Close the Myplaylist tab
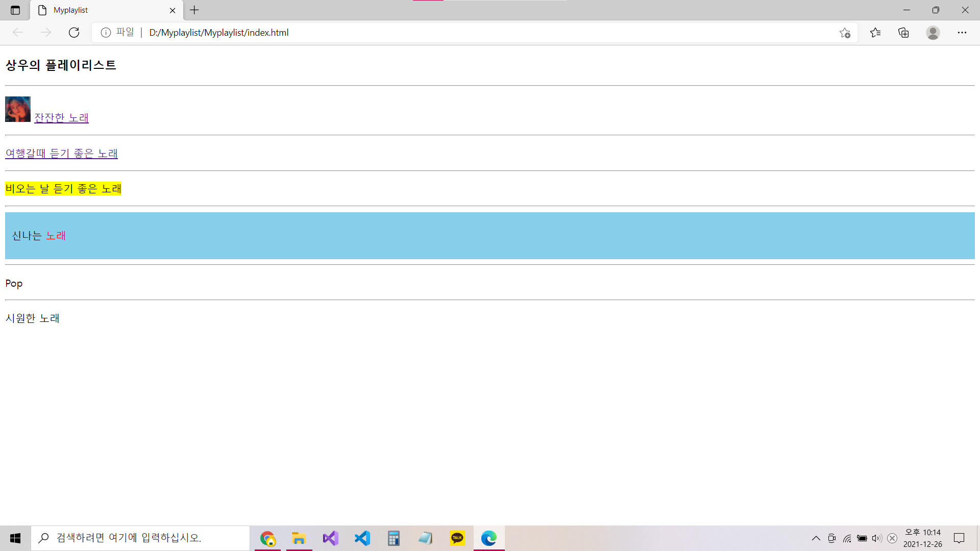This screenshot has width=980, height=551. [173, 10]
